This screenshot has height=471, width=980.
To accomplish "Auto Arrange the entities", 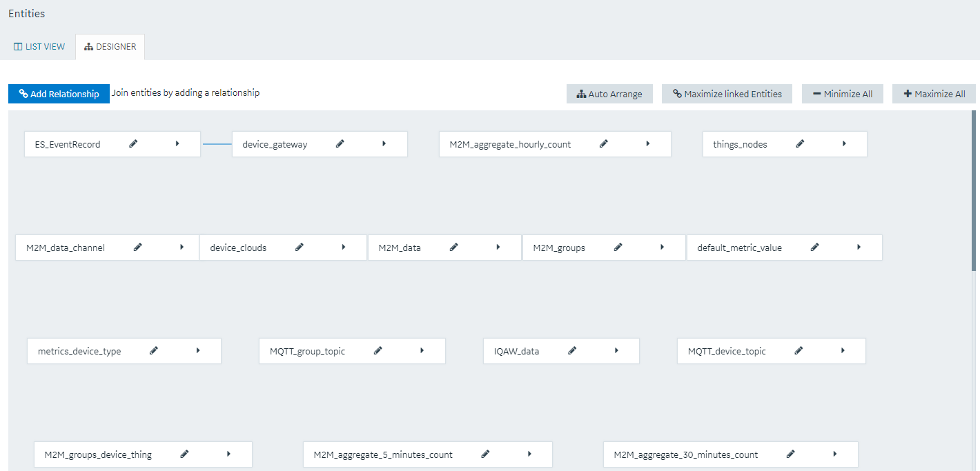I will click(609, 94).
